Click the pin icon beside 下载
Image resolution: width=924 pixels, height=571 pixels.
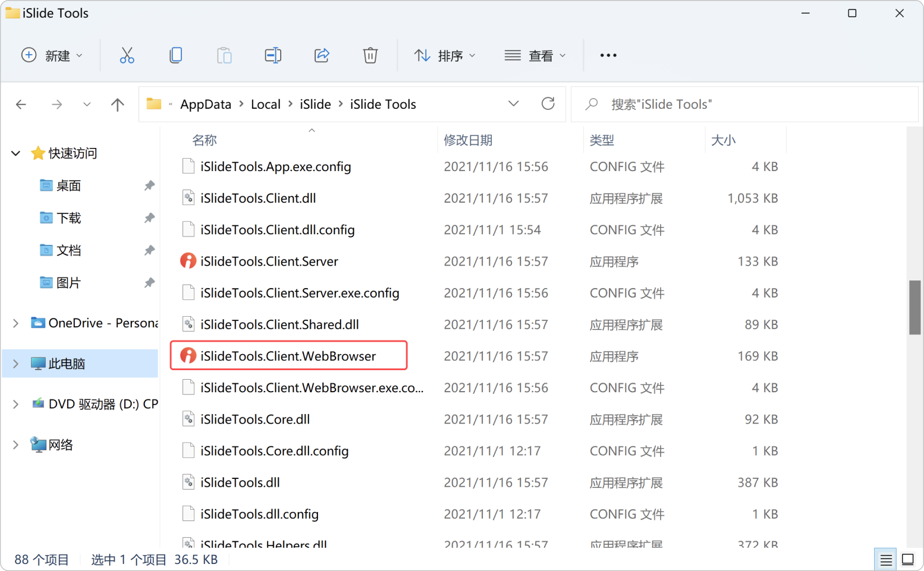(x=149, y=218)
